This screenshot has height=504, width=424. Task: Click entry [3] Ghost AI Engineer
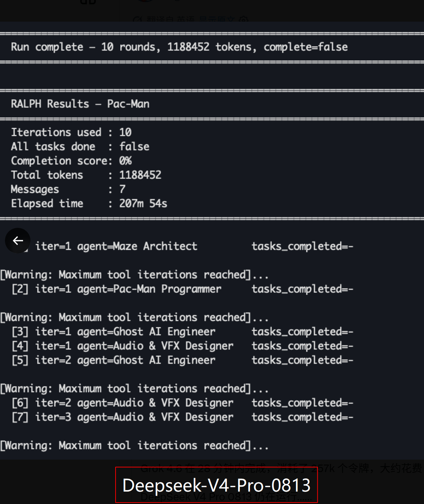(x=183, y=332)
